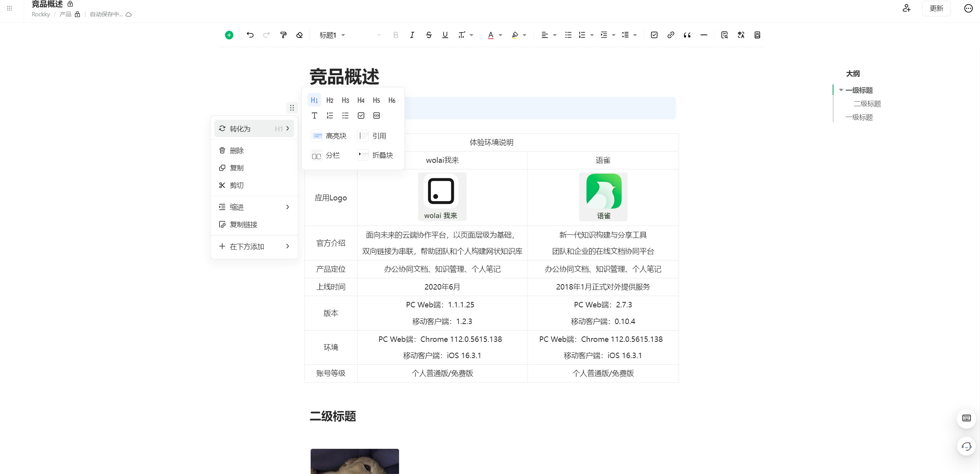Screen dimensions: 980x474
Task: Open the line spacing dropdown arrow
Action: [x=635, y=35]
